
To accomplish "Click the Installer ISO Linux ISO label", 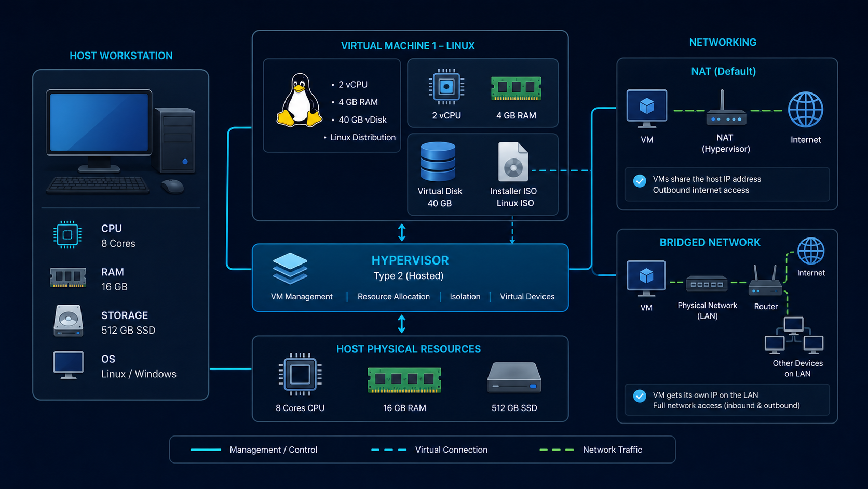I will [514, 197].
